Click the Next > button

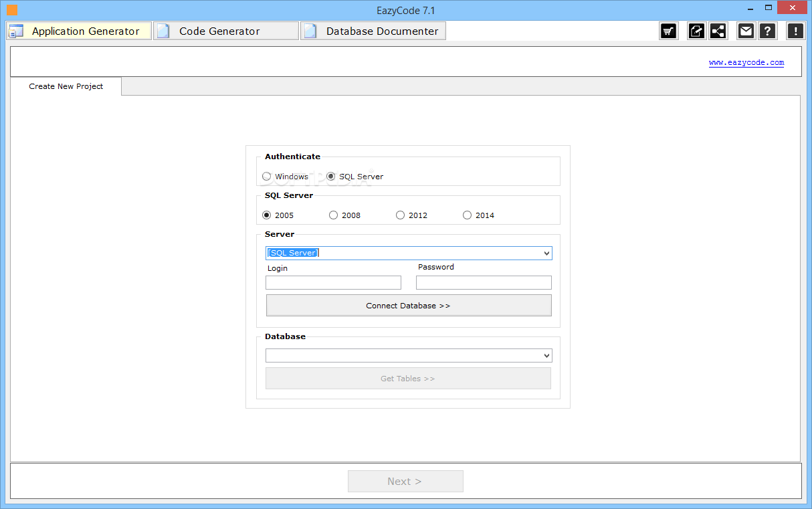pos(405,482)
